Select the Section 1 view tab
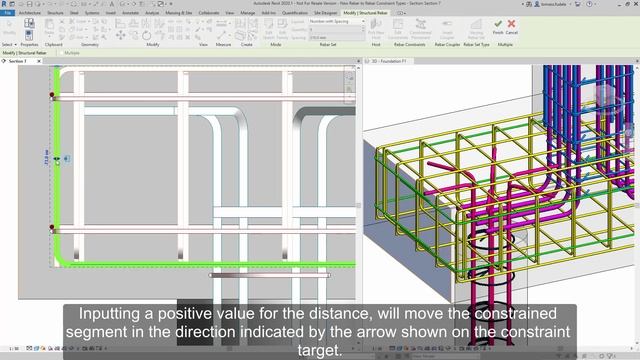Screen dimensions: 640x360 [18, 61]
